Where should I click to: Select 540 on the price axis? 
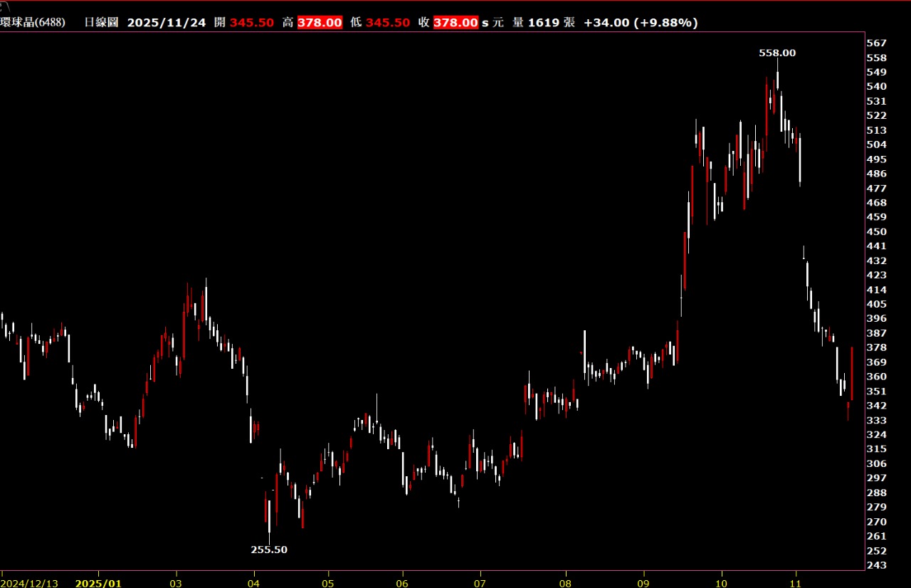point(877,86)
